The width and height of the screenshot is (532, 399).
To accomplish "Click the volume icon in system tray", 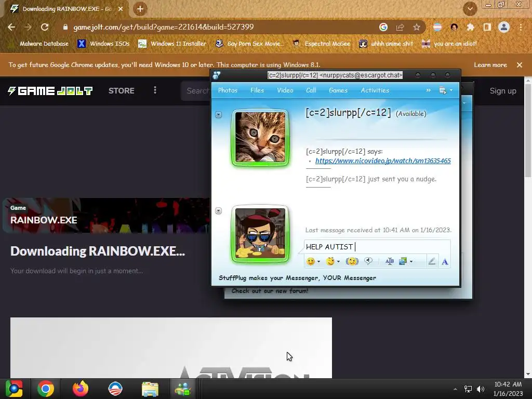I will coord(481,389).
